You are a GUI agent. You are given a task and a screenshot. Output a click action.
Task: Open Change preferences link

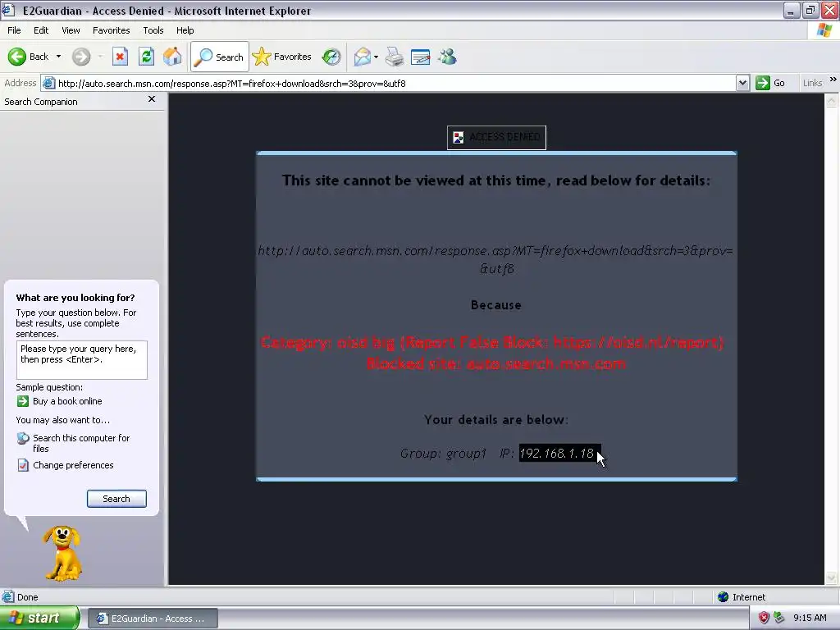73,465
